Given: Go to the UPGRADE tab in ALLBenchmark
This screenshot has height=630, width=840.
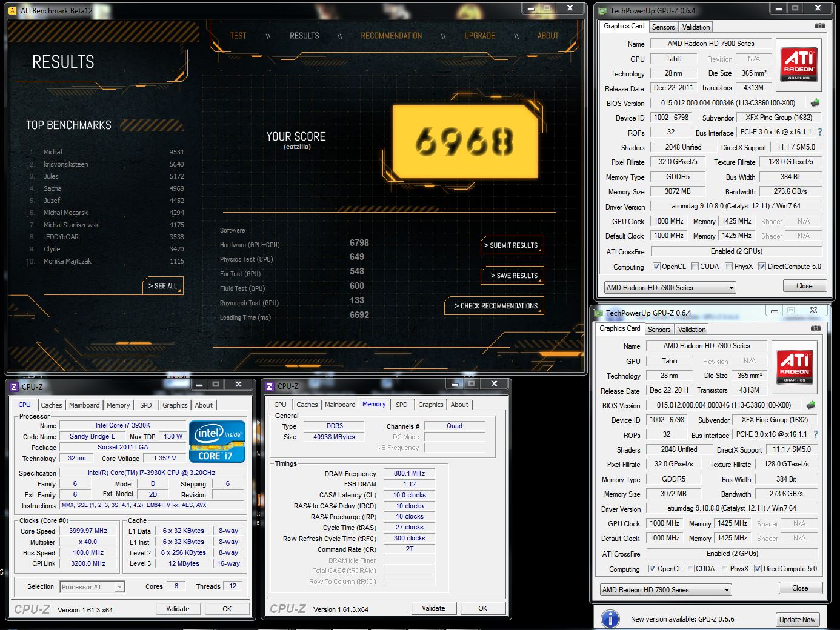Looking at the screenshot, I should 480,36.
